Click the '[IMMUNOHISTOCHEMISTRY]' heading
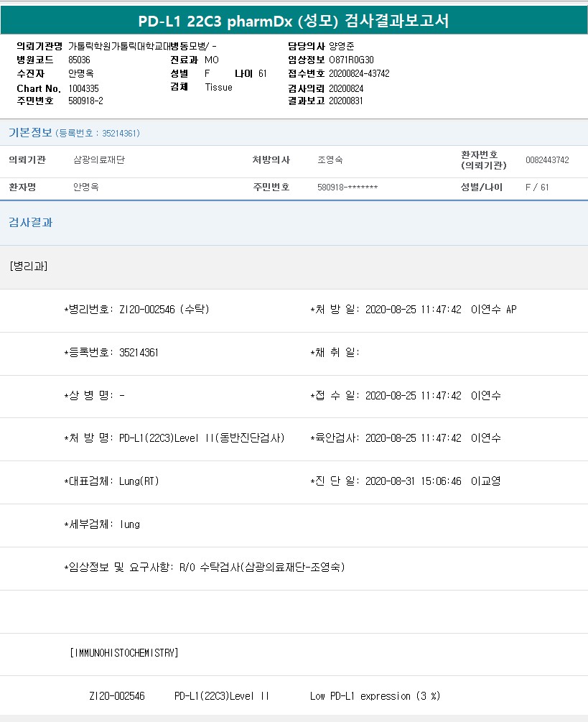The image size is (588, 722). 123,653
